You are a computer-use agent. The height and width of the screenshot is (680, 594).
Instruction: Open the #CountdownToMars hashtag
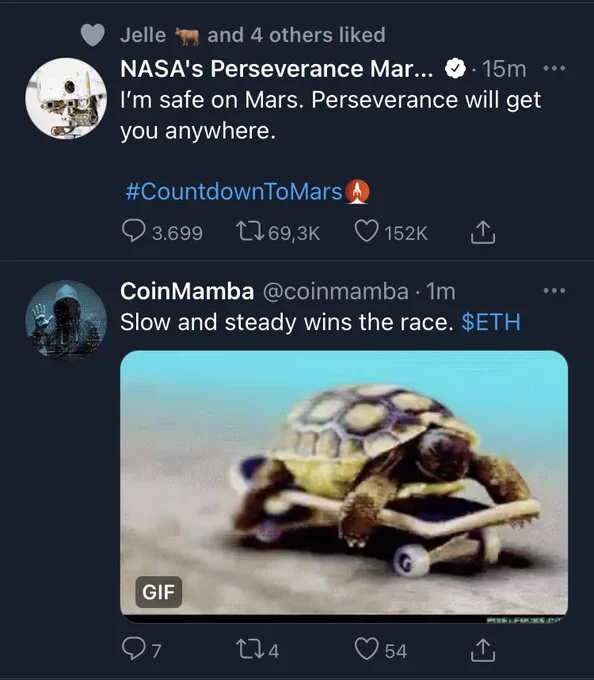[x=247, y=191]
